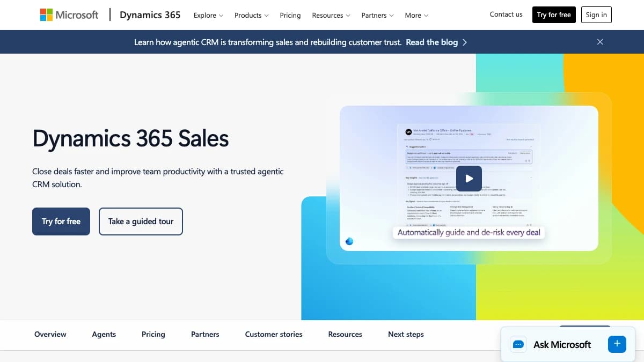Expand the Products menu
The image size is (644, 362).
pyautogui.click(x=251, y=15)
